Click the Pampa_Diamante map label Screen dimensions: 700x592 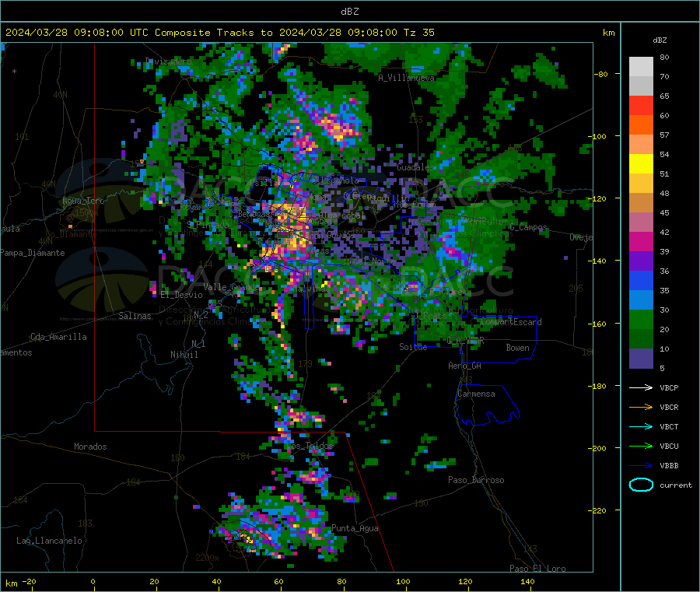[x=32, y=253]
